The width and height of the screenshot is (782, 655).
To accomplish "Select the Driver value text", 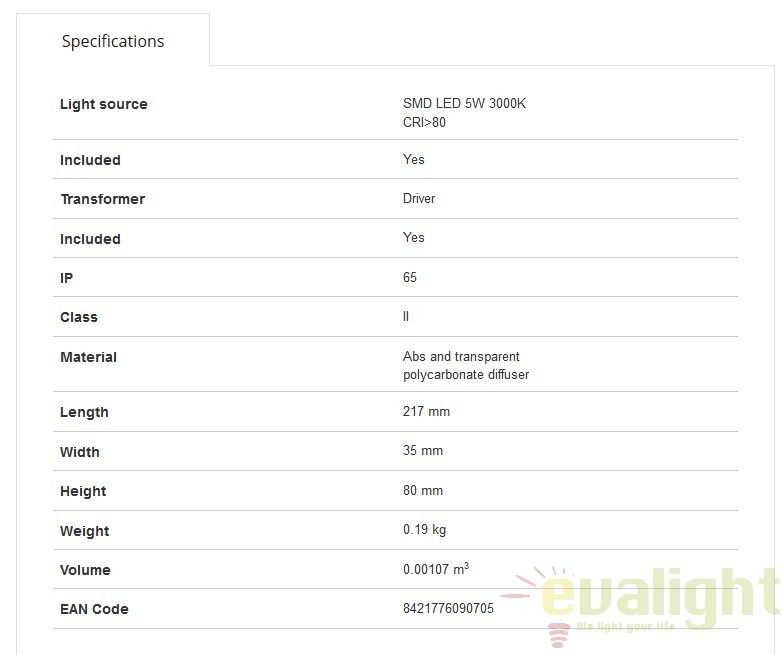I will click(x=419, y=199).
